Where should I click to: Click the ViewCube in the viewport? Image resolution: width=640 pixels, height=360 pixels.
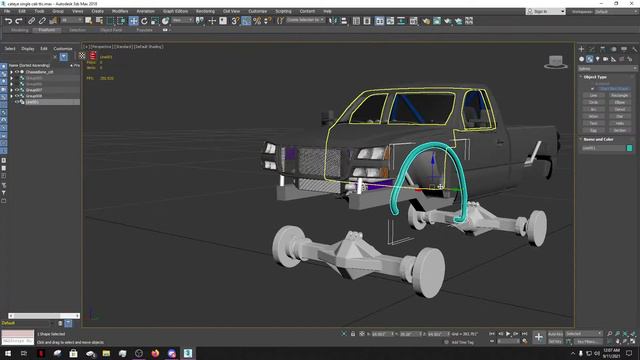[556, 62]
